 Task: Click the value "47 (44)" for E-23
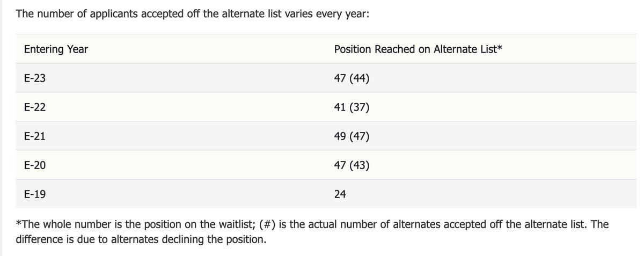coord(351,78)
